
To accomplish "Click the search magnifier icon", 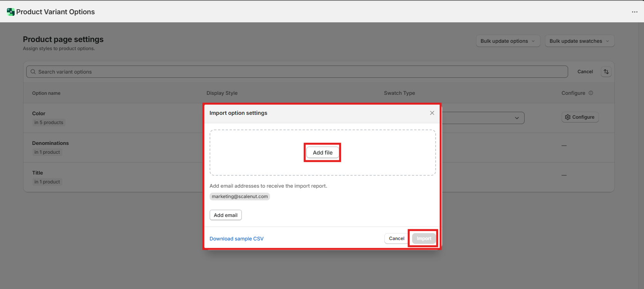I will point(33,72).
